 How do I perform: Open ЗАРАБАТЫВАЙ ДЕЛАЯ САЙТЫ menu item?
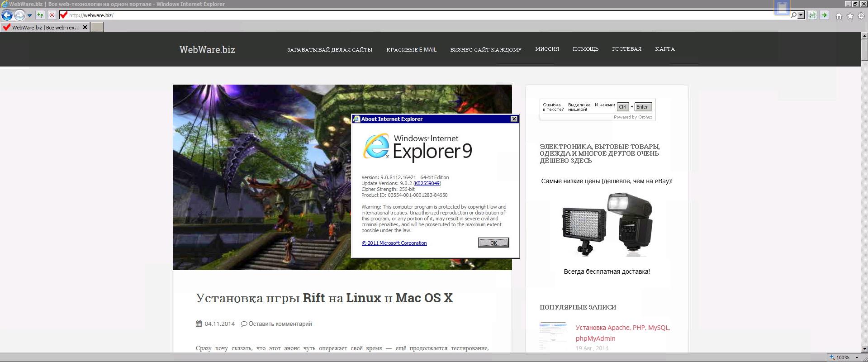(330, 49)
